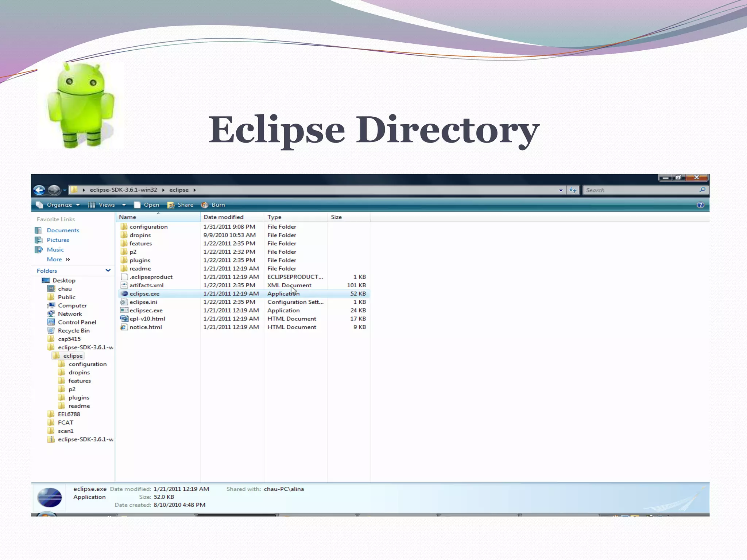
Task: Select EEL6788 folder in tree
Action: tap(69, 414)
